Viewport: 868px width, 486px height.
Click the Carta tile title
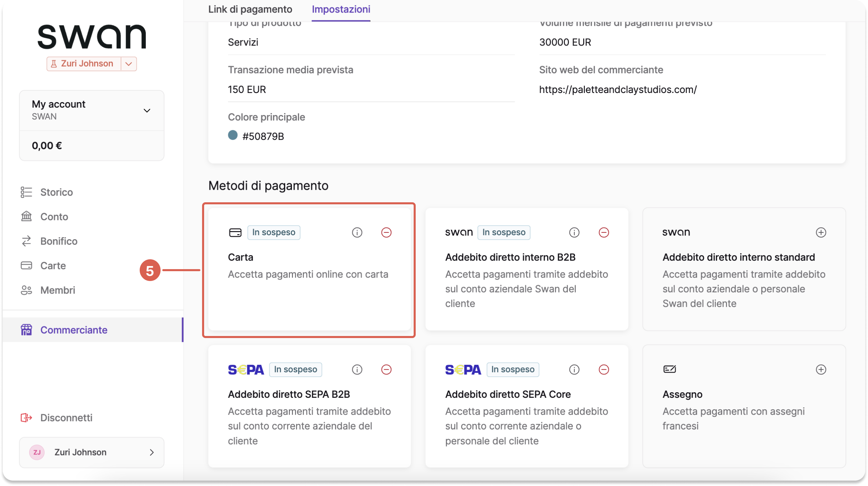(x=240, y=257)
